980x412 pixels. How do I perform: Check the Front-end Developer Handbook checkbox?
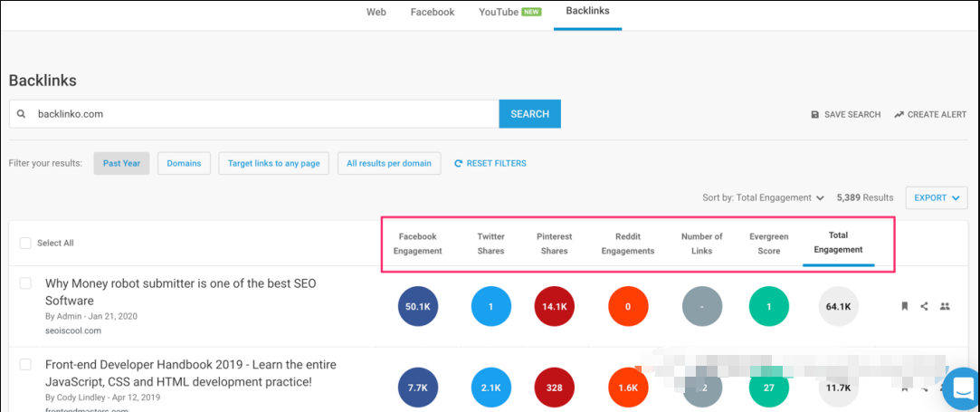click(25, 365)
